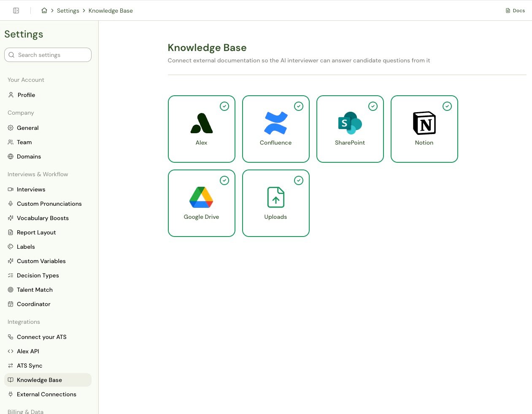Open General company settings
This screenshot has height=414, width=532.
tap(48, 128)
